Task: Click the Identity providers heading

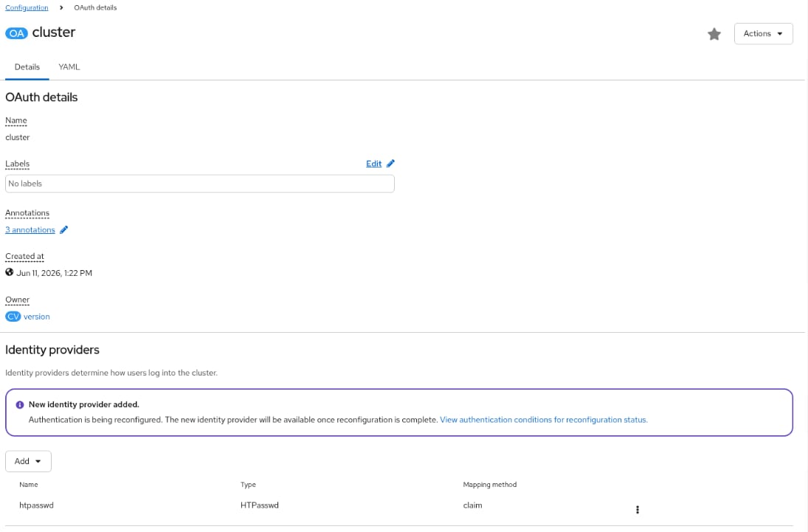Action: tap(52, 350)
